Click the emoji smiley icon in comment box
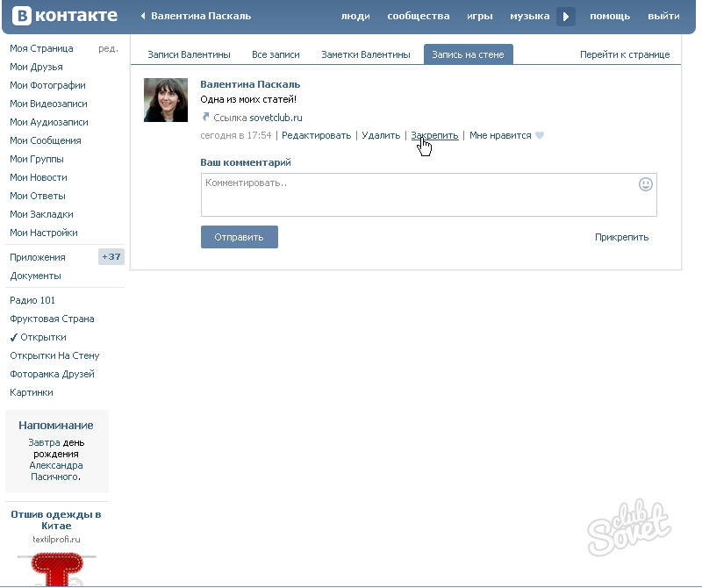 [x=646, y=184]
